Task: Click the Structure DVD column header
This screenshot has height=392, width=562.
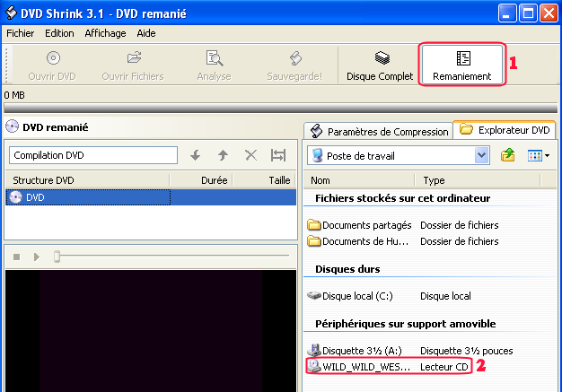Action: point(87,180)
